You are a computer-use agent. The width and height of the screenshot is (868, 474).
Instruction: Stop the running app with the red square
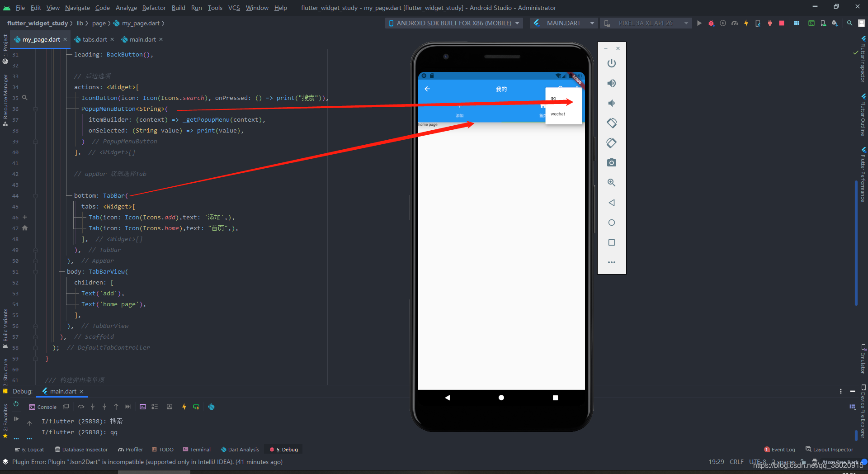click(782, 23)
